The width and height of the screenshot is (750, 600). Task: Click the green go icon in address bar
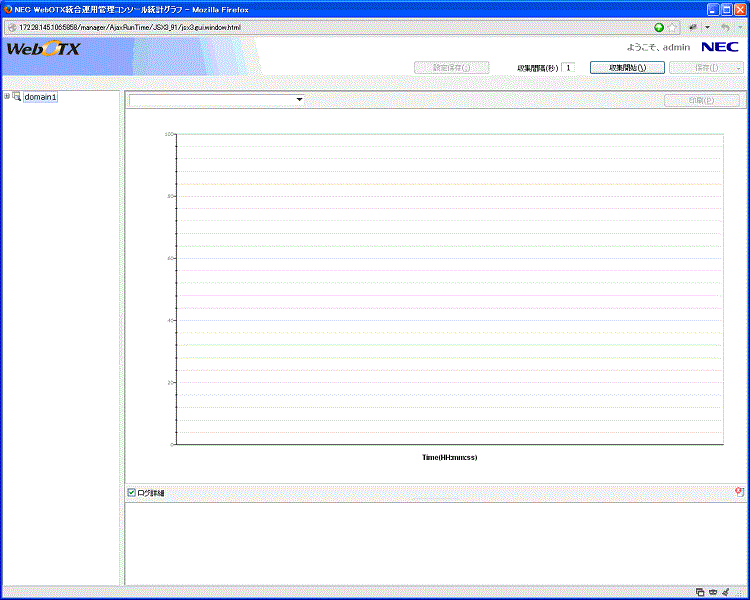(x=659, y=27)
